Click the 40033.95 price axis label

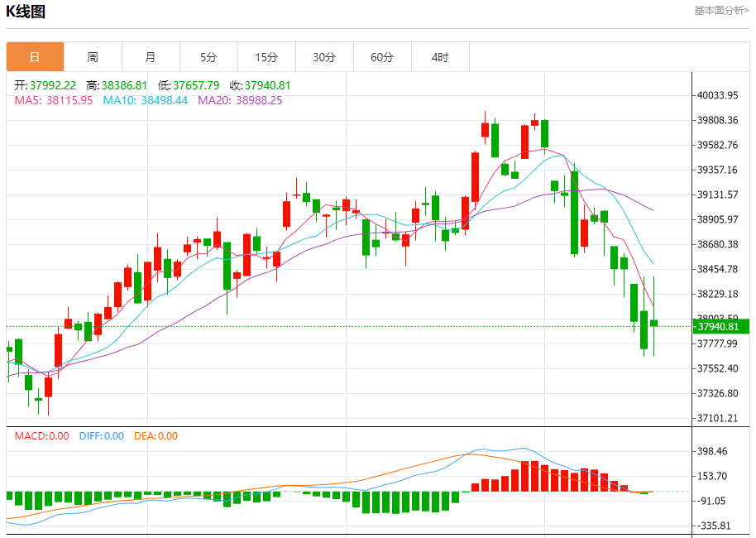pyautogui.click(x=717, y=95)
